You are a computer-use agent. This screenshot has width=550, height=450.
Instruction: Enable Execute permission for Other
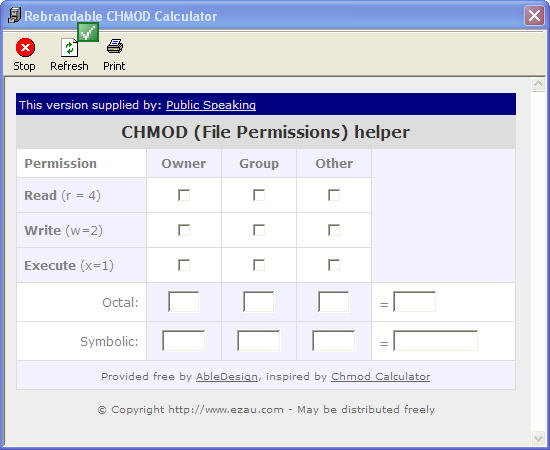coord(334,265)
